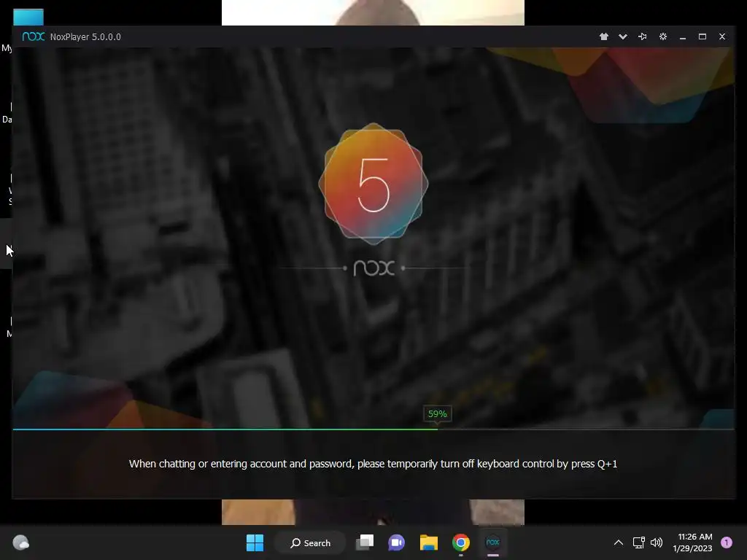Click the keyboard control tip text
The height and width of the screenshot is (560, 747).
point(373,464)
